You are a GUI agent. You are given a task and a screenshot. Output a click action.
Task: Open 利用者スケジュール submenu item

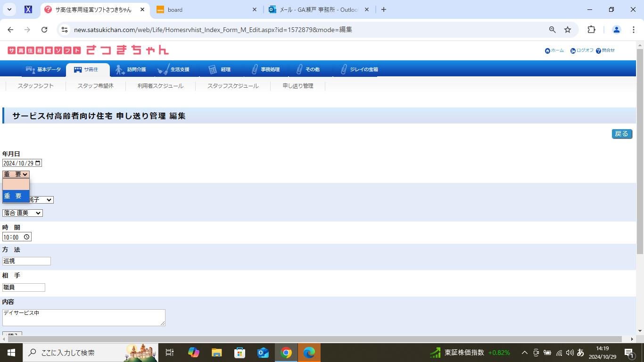[x=160, y=86]
